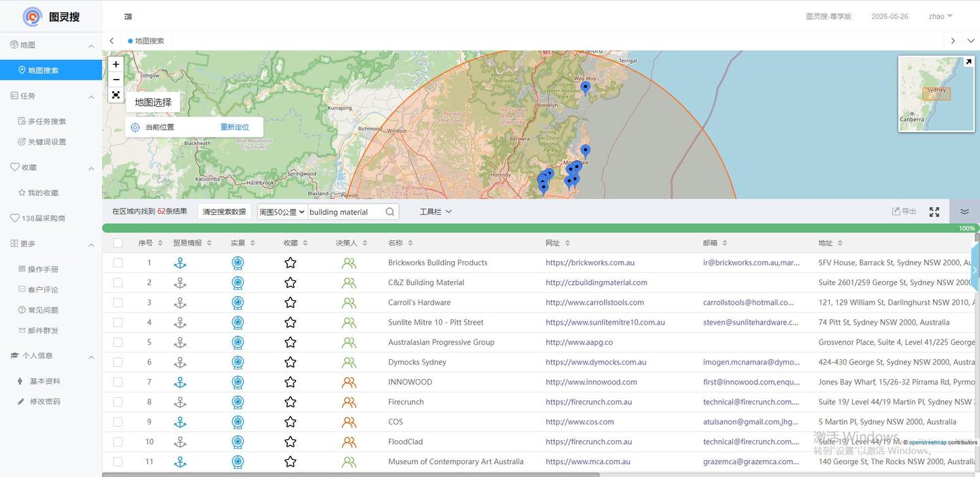980x477 pixels.
Task: Tick the checkbox for Dymocks Sydney row
Action: [118, 362]
